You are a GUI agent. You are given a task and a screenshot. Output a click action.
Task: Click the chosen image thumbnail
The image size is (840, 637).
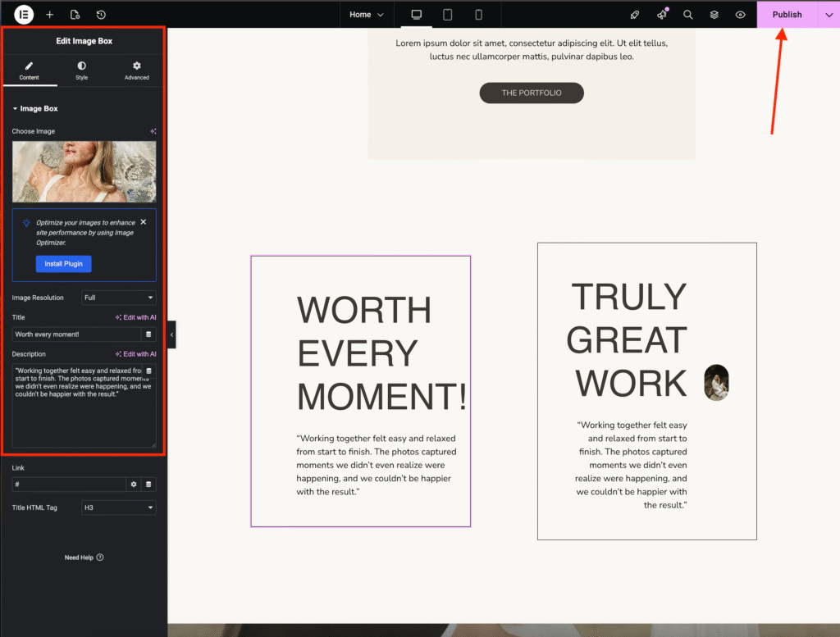click(x=84, y=171)
